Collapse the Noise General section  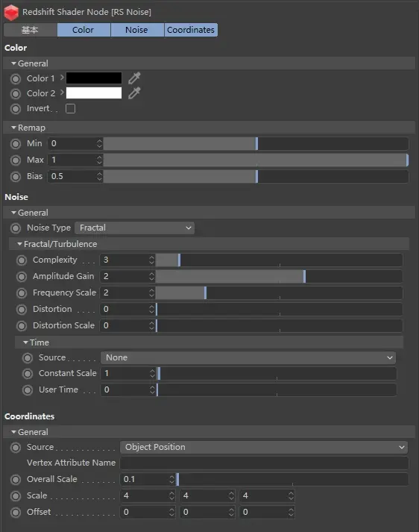tap(13, 213)
